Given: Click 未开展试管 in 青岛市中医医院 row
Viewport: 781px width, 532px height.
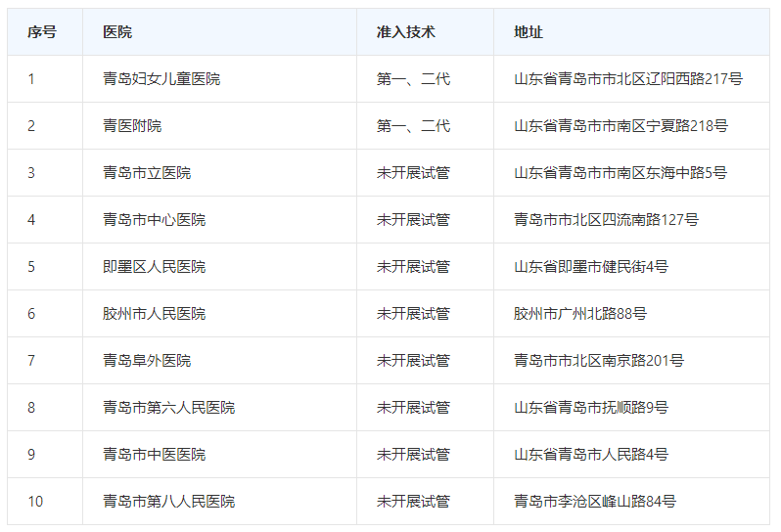Looking at the screenshot, I should point(413,455).
